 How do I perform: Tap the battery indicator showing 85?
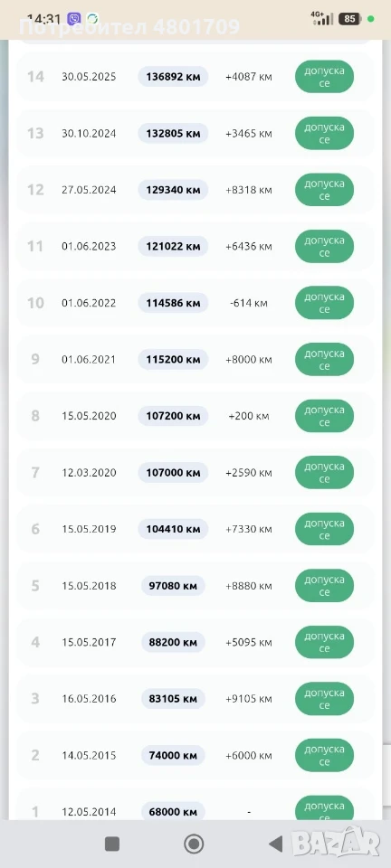(349, 19)
